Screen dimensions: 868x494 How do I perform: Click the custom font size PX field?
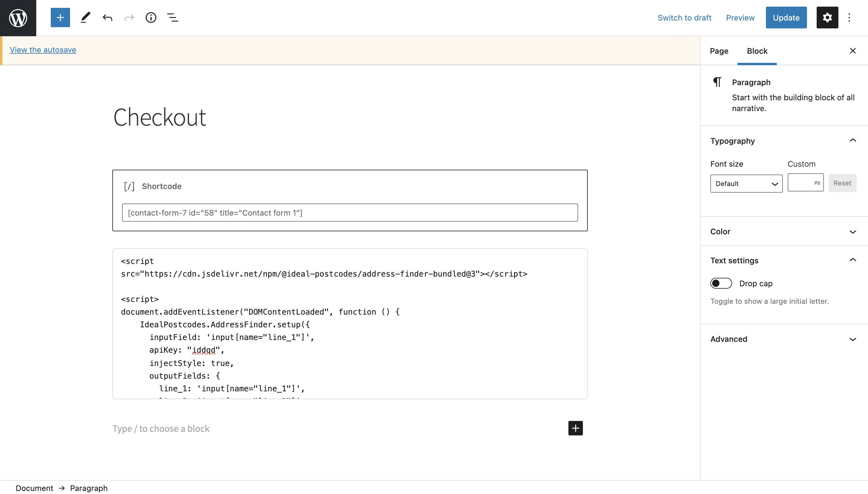coord(805,183)
